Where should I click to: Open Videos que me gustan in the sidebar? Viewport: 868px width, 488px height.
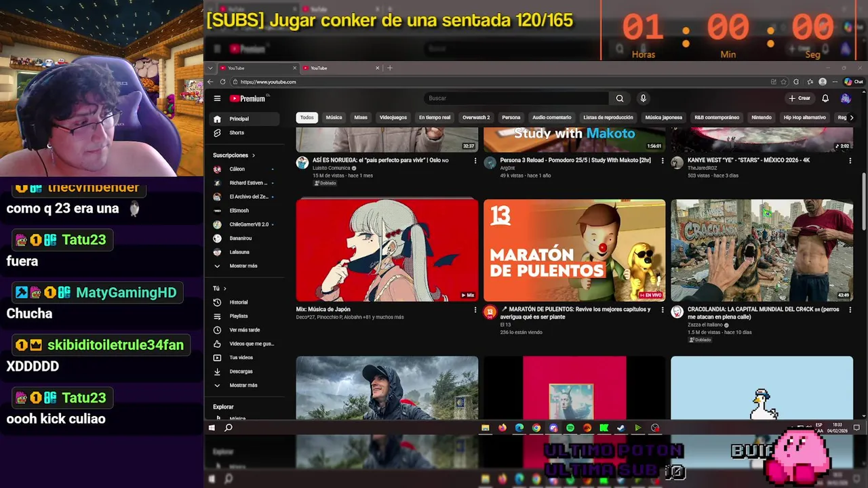coord(243,344)
